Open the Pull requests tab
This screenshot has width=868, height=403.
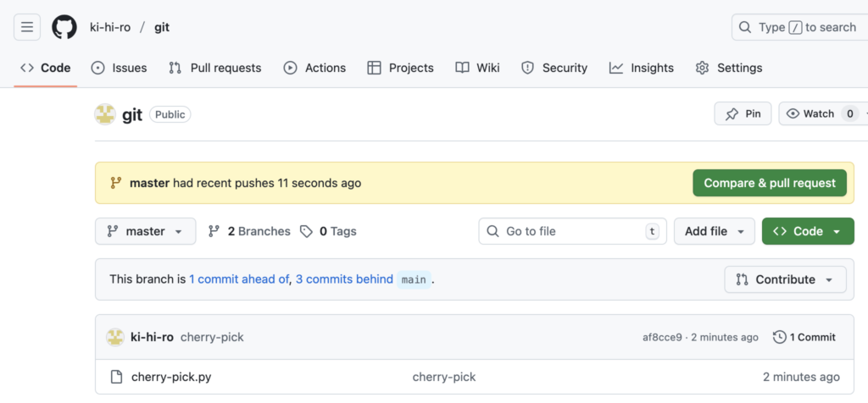click(x=214, y=68)
